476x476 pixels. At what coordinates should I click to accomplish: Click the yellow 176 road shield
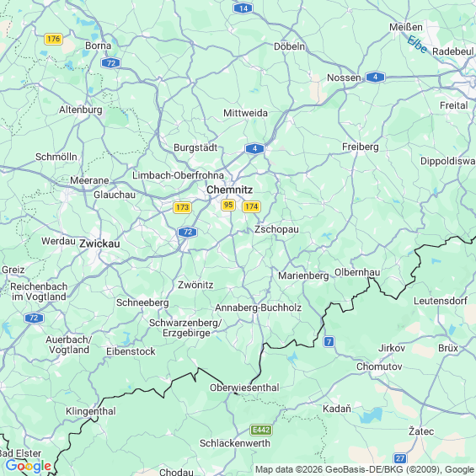pyautogui.click(x=53, y=39)
